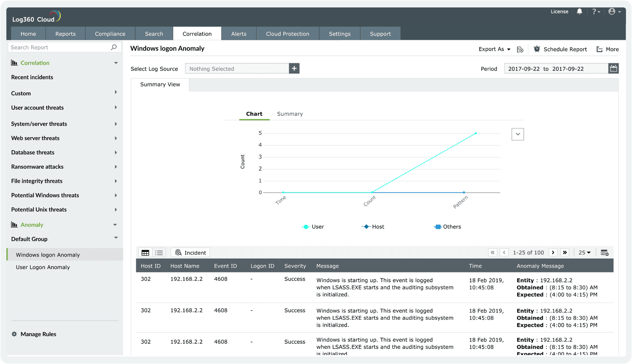Open scheduled report history icon next to Export As
Image resolution: width=632 pixels, height=364 pixels.
[520, 49]
